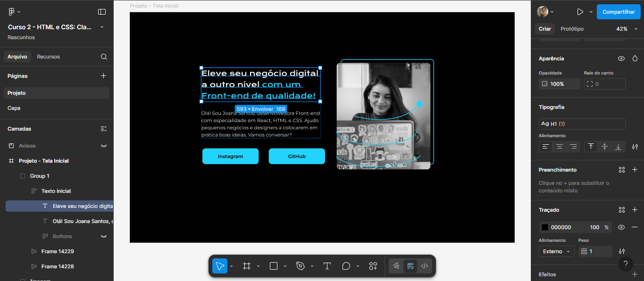Open the help question mark button
The image size is (644, 281).
626,264
